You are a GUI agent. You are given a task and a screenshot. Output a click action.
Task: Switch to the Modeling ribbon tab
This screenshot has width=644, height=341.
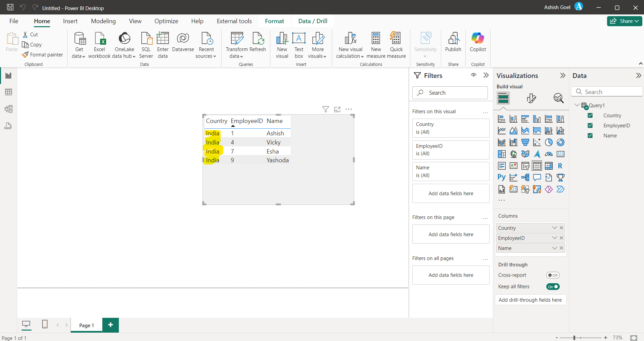[x=103, y=21]
